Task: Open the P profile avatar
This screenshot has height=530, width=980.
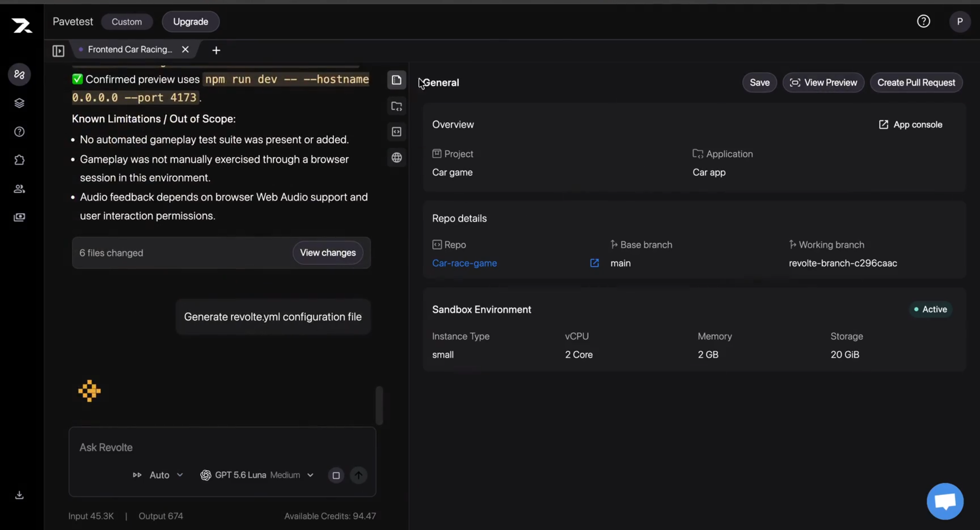Action: pos(960,21)
